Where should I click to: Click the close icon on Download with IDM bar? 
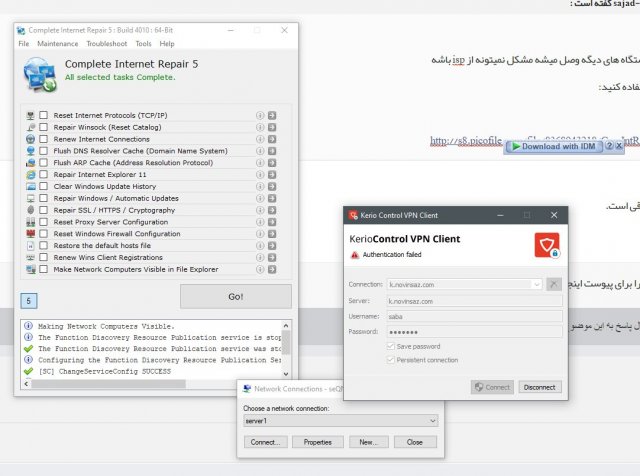click(620, 146)
